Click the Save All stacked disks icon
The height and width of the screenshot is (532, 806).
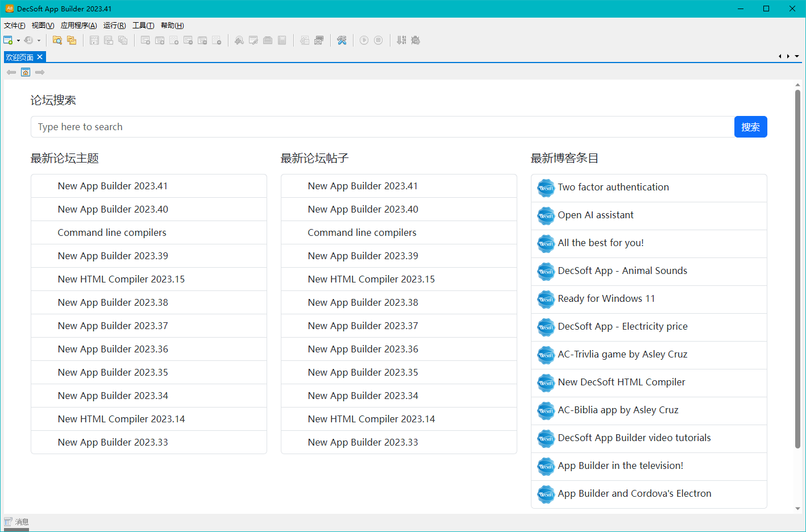(123, 40)
